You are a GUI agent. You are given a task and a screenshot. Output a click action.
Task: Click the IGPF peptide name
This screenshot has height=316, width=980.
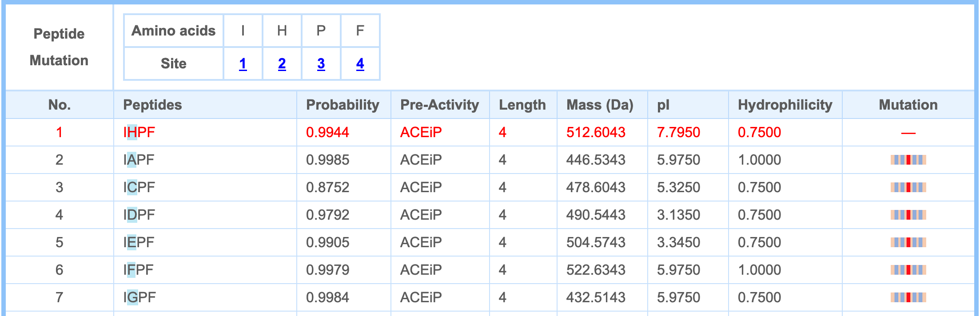139,297
